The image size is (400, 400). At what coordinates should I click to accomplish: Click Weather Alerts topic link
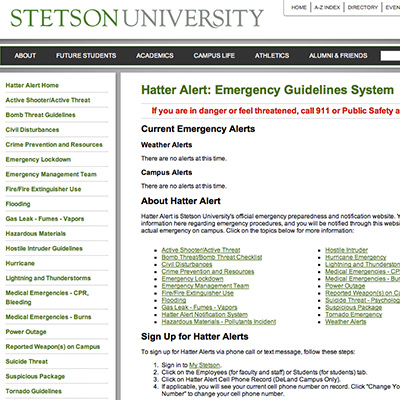click(x=346, y=322)
